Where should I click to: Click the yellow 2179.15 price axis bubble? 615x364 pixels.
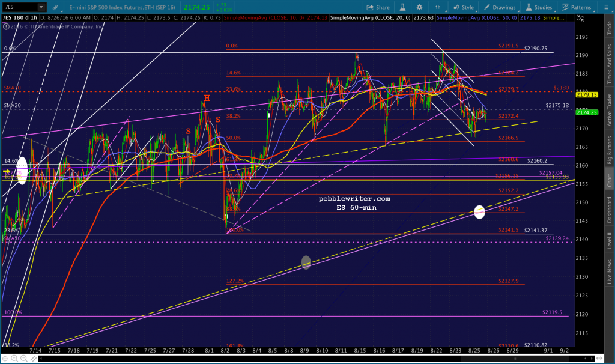pos(587,94)
